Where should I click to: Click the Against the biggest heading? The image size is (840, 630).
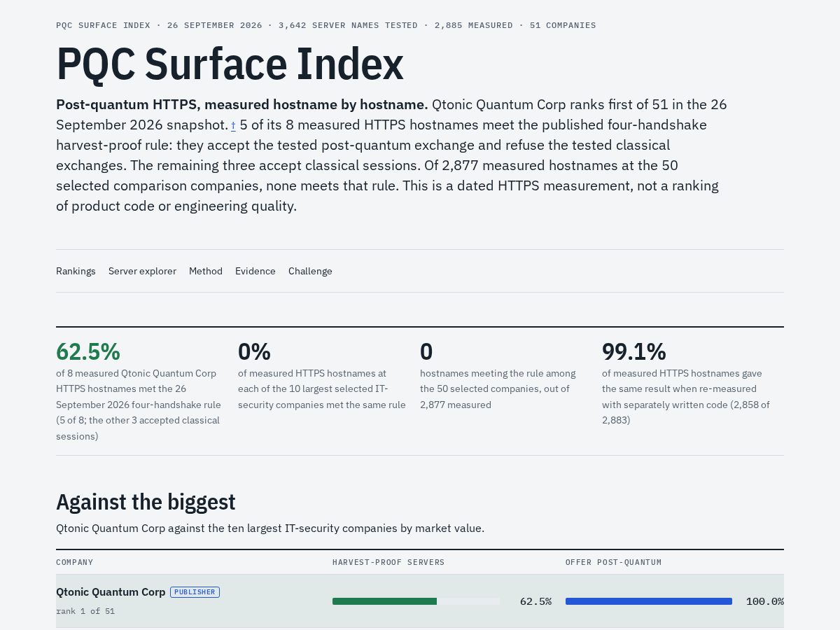(x=146, y=502)
